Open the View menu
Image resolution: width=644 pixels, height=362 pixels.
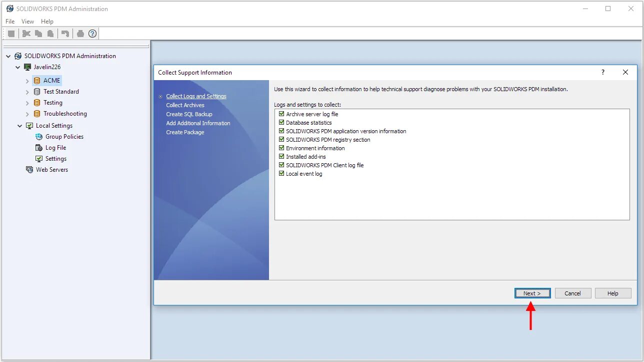tap(27, 22)
